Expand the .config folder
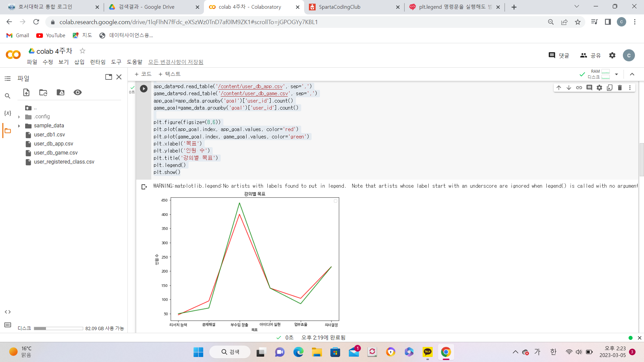Screen dimensions: 644x362 [x=19, y=117]
